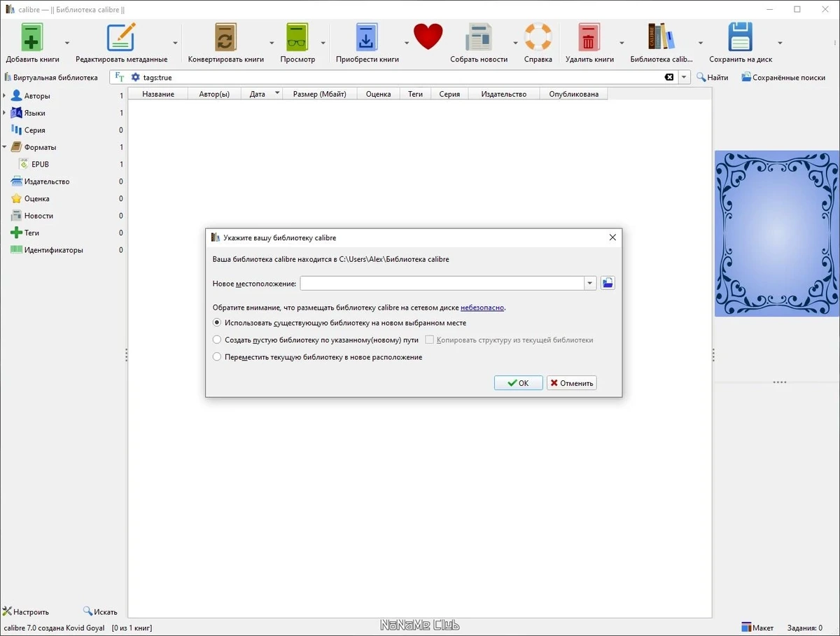Open Сохранённые поиски button
The height and width of the screenshot is (636, 840).
[784, 77]
